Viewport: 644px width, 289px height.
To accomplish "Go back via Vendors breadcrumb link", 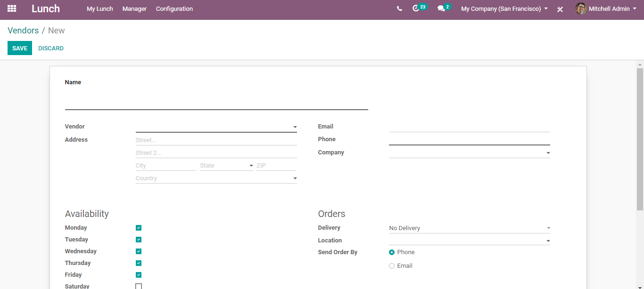I will click(23, 31).
